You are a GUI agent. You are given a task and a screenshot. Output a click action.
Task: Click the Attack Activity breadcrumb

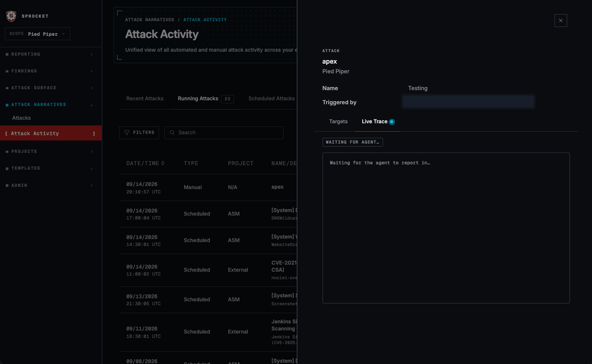tap(205, 20)
